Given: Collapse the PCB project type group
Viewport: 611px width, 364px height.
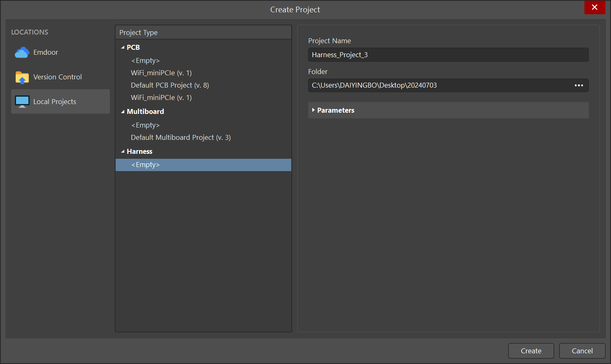Looking at the screenshot, I should (x=123, y=48).
